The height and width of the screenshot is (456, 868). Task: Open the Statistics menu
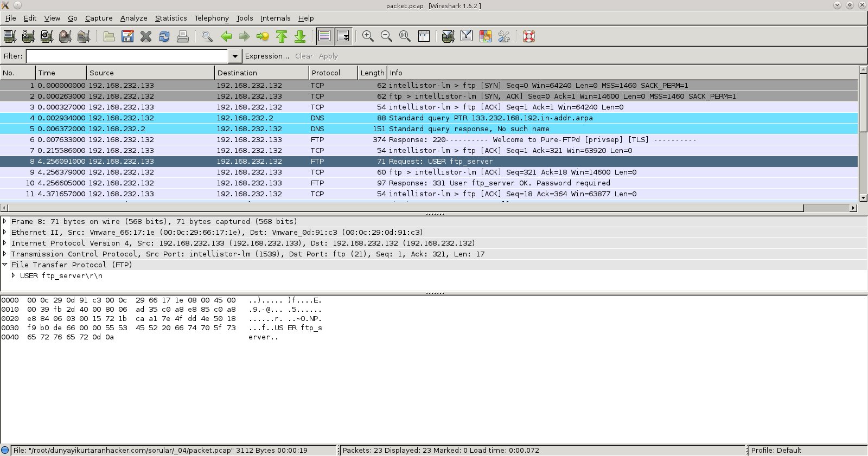coord(171,18)
